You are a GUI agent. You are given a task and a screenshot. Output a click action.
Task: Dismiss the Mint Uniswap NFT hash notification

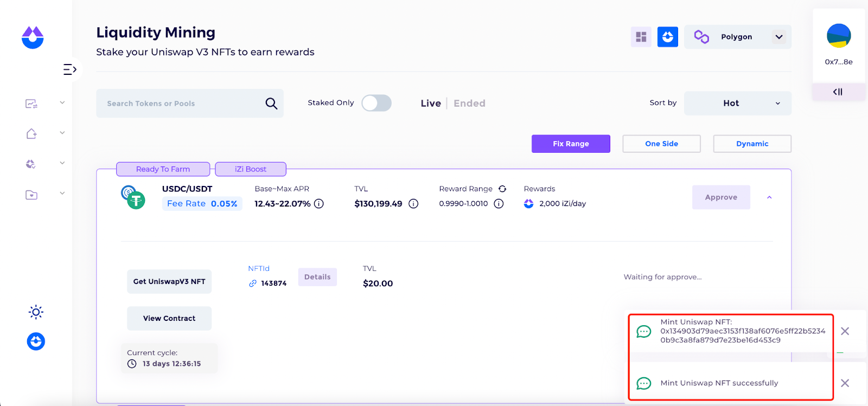point(845,331)
